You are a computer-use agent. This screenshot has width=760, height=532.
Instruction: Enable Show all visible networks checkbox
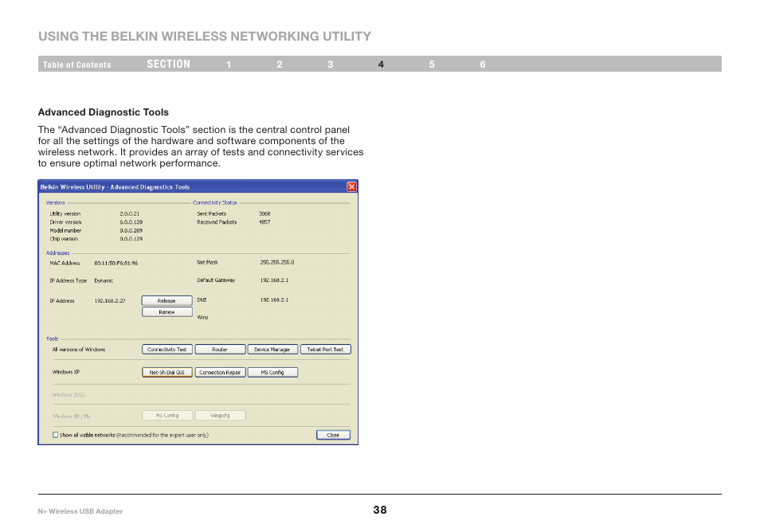[x=55, y=435]
